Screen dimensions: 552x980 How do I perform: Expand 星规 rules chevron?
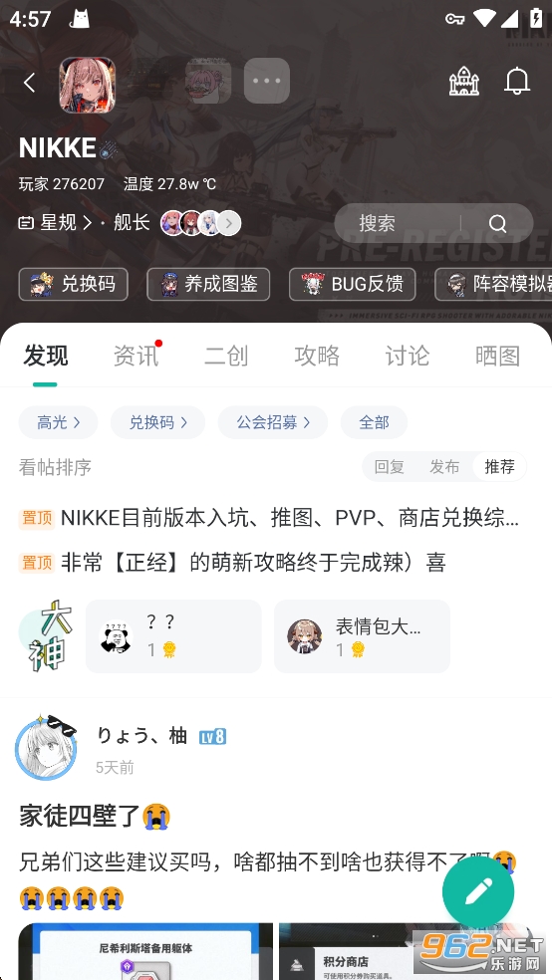click(x=87, y=222)
